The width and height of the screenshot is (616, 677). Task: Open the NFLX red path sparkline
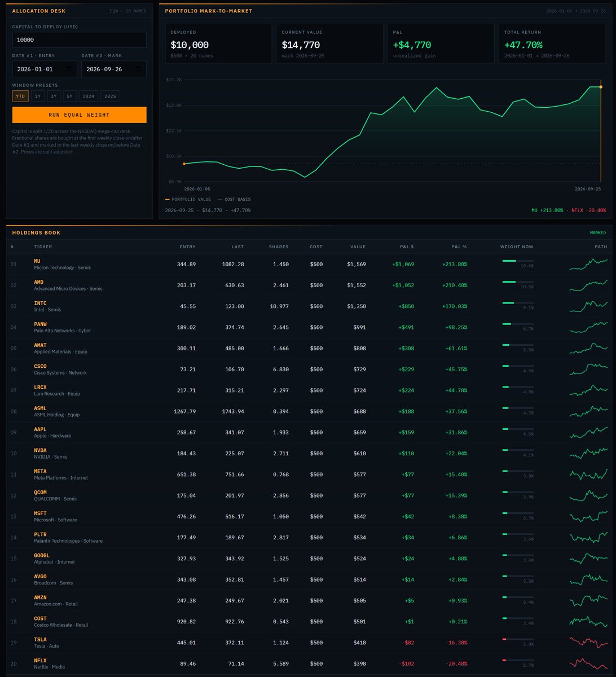588,663
